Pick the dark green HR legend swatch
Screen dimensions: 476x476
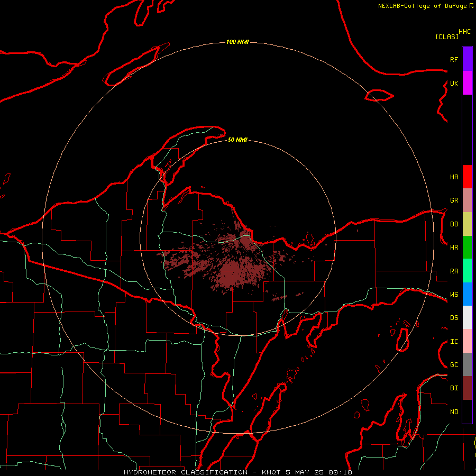467,247
